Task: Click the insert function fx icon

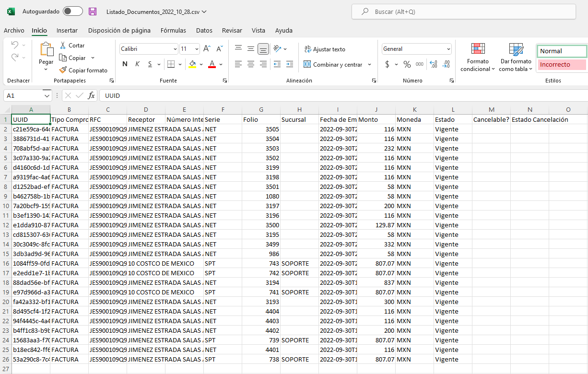Action: pyautogui.click(x=91, y=96)
